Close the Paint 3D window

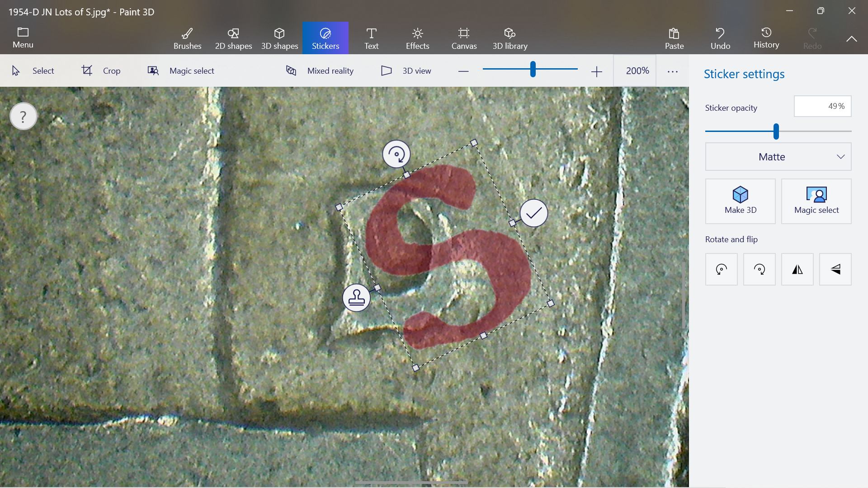pos(852,11)
